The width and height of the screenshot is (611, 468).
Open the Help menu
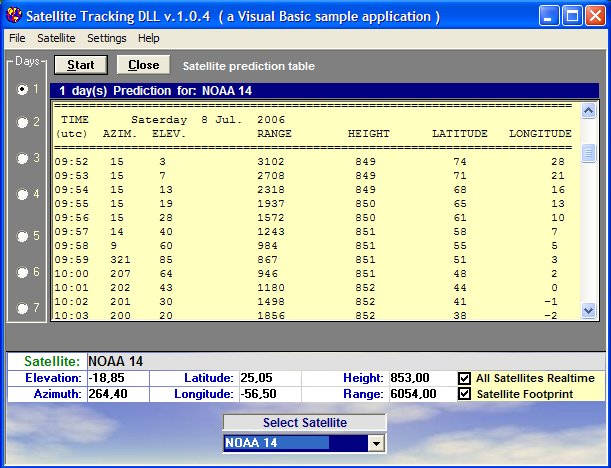[x=148, y=38]
